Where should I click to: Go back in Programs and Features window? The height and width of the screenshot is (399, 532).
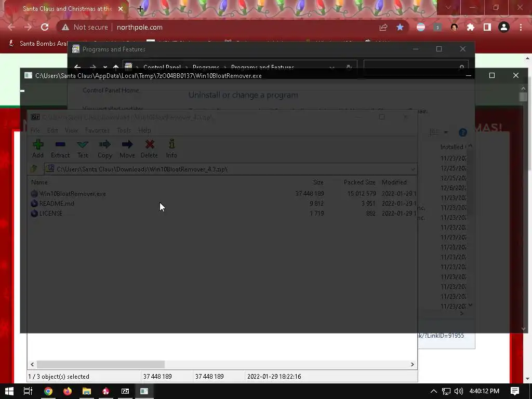click(x=77, y=67)
